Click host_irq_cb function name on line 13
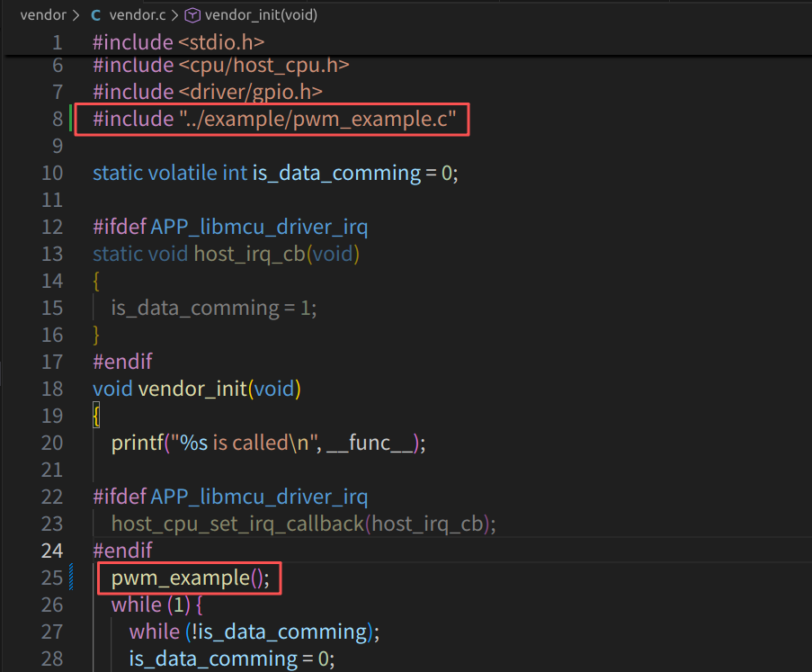812x672 pixels. tap(250, 254)
